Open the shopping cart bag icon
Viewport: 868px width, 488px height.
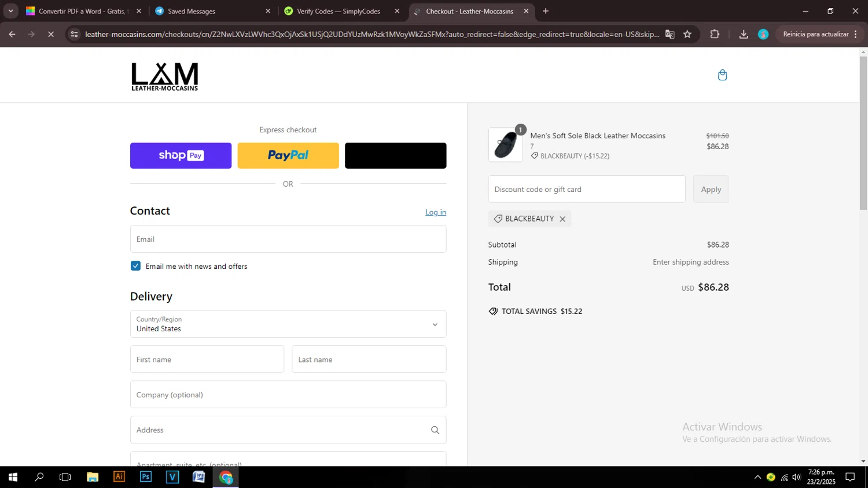[722, 75]
